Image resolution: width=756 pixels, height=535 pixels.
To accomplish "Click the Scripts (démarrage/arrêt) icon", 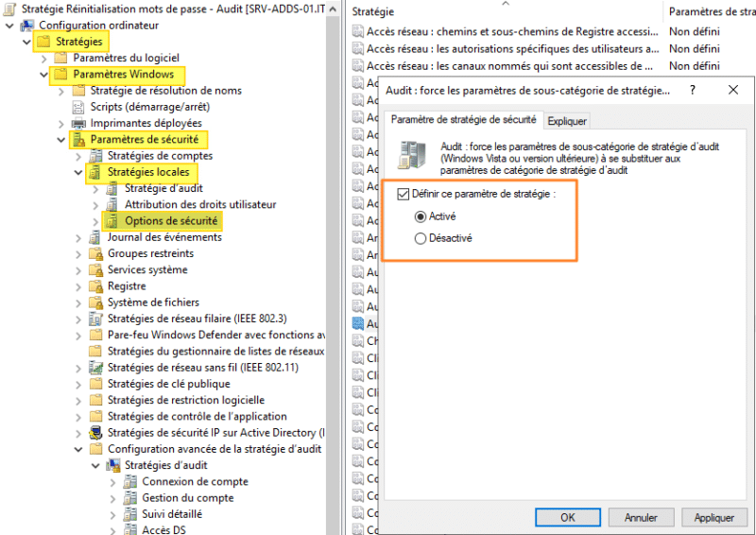I will point(78,107).
